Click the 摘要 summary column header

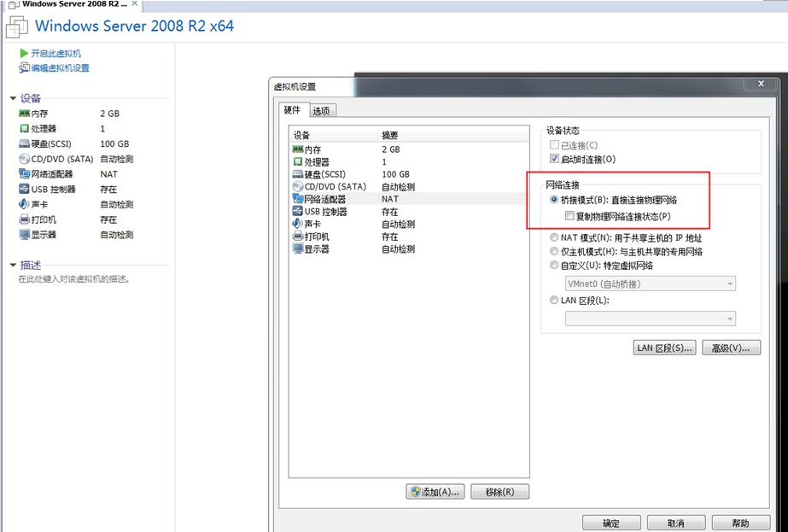click(x=452, y=135)
